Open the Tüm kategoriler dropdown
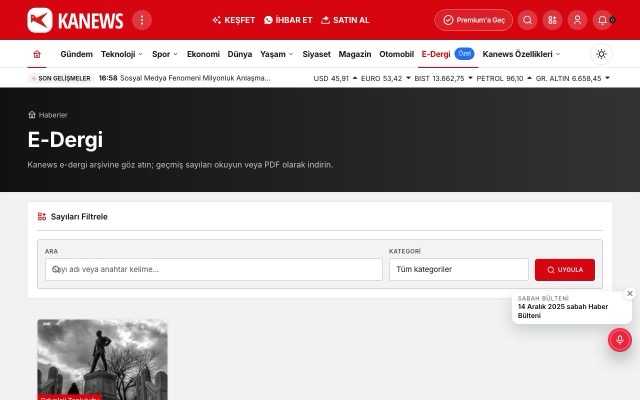The image size is (640, 400). (x=459, y=269)
